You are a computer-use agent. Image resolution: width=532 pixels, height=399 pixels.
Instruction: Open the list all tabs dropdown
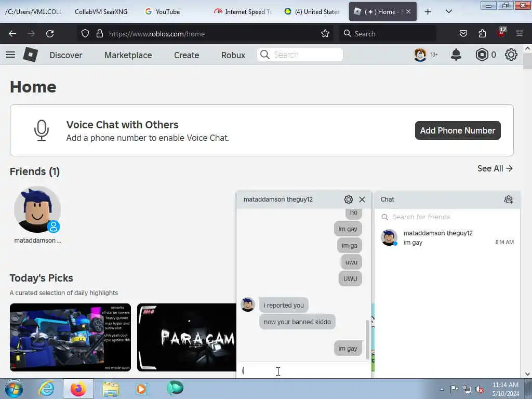448,11
